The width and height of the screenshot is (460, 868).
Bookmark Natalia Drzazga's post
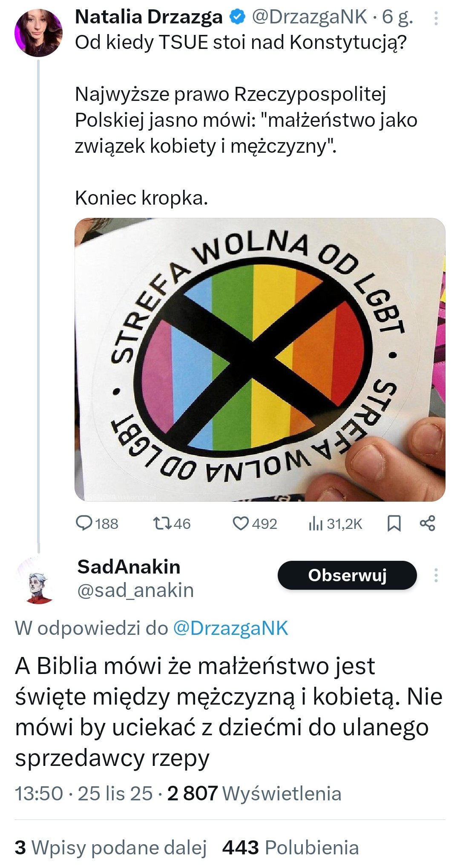(x=394, y=523)
